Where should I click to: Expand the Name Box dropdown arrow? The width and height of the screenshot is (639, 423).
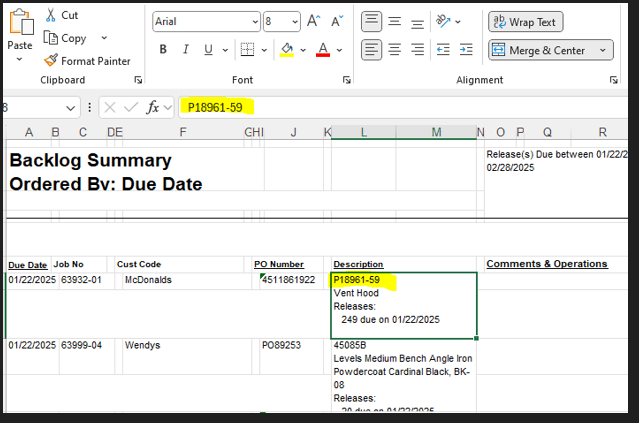click(70, 108)
